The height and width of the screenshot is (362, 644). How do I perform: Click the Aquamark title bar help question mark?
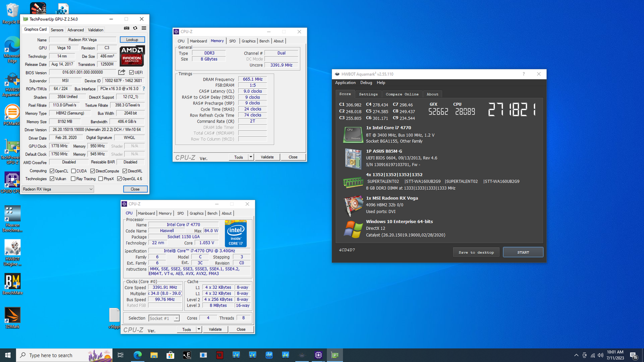[x=524, y=74]
